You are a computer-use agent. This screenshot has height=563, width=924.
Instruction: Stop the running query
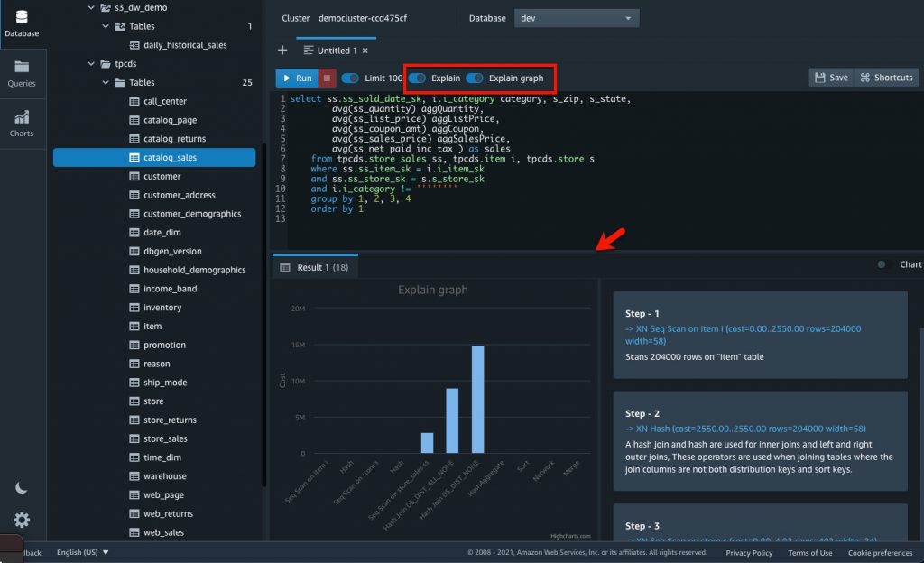pyautogui.click(x=327, y=78)
